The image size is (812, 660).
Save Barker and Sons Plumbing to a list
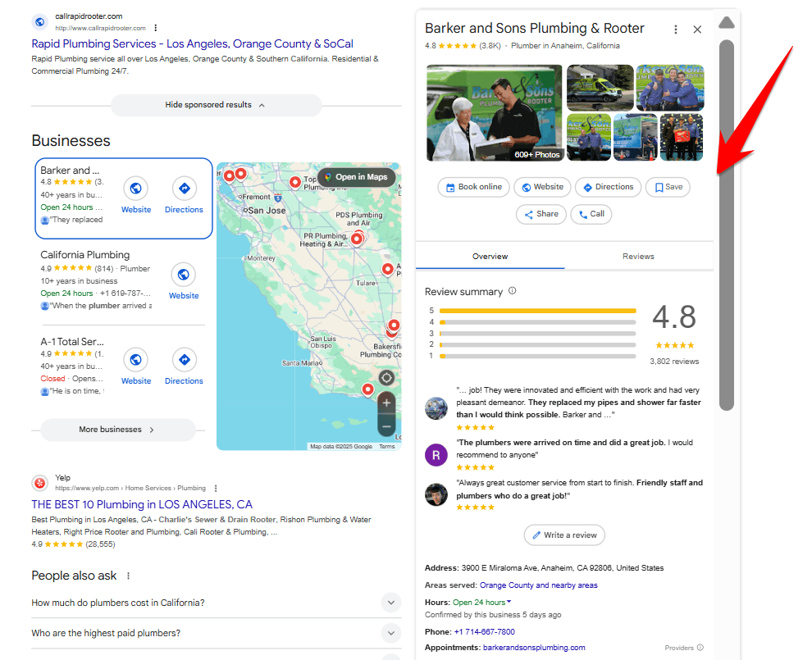click(668, 187)
